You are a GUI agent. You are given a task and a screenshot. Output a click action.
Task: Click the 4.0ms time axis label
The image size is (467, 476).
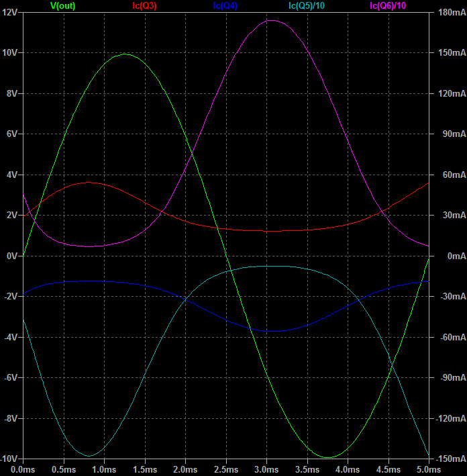pyautogui.click(x=348, y=470)
